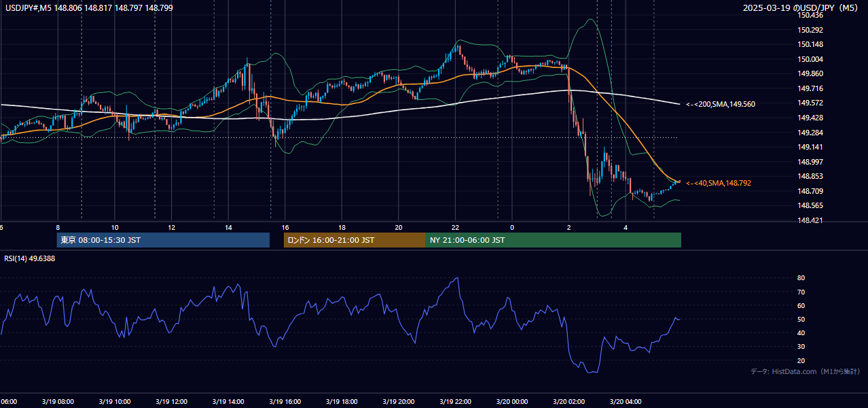Image resolution: width=868 pixels, height=408 pixels.
Task: Click hour tick 22 under the price chart
Action: point(455,228)
